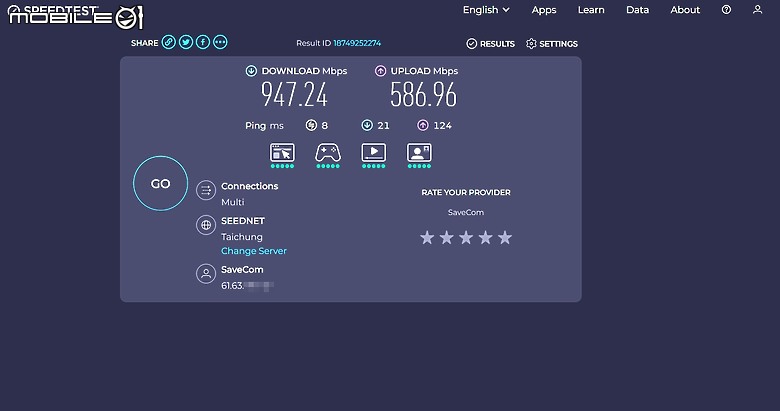Click the Connections mode icon
Image resolution: width=780 pixels, height=411 pixels.
click(206, 190)
